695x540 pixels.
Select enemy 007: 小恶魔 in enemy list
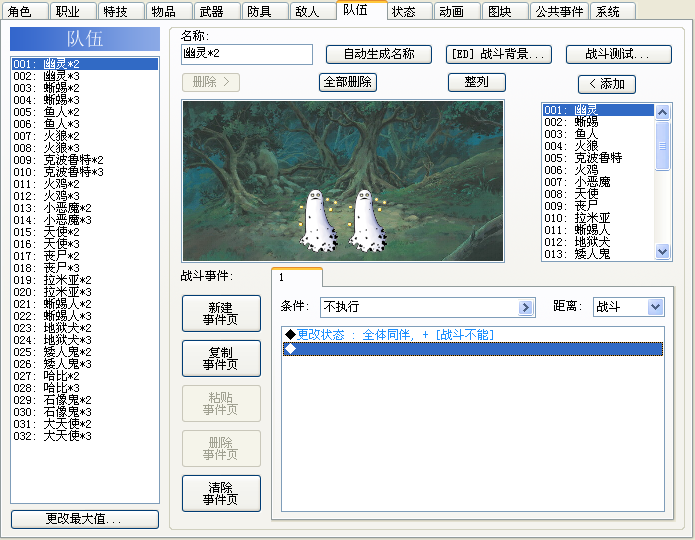(x=598, y=182)
